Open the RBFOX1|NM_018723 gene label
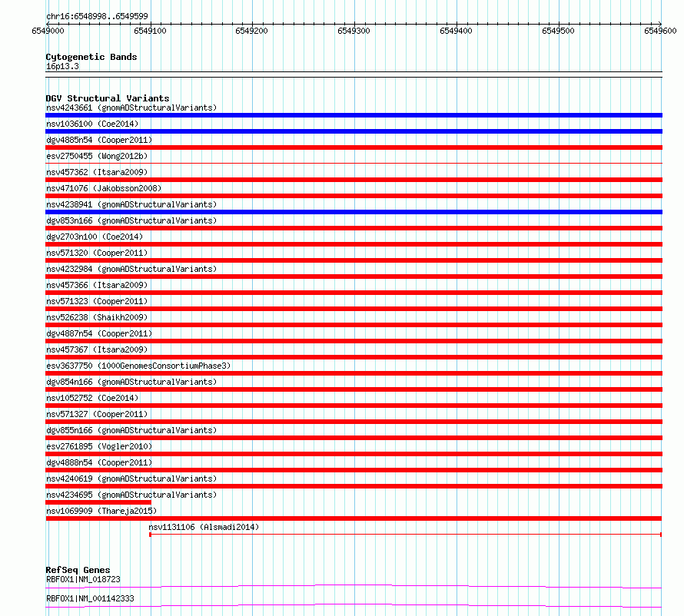 [83, 579]
